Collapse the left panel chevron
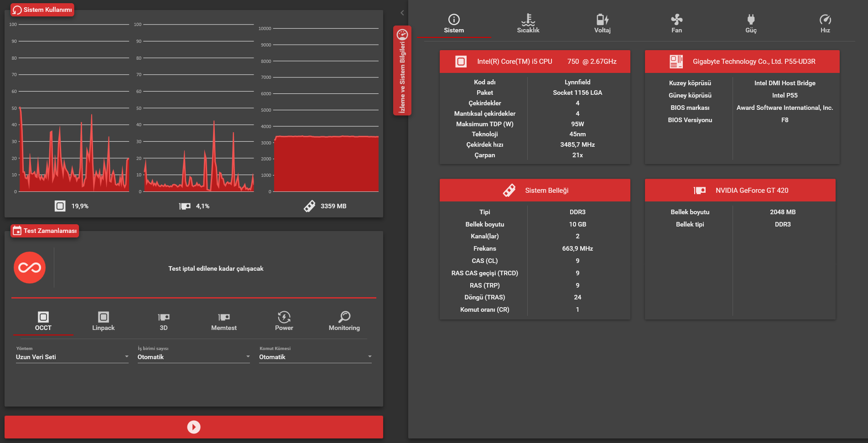This screenshot has width=868, height=443. (402, 13)
